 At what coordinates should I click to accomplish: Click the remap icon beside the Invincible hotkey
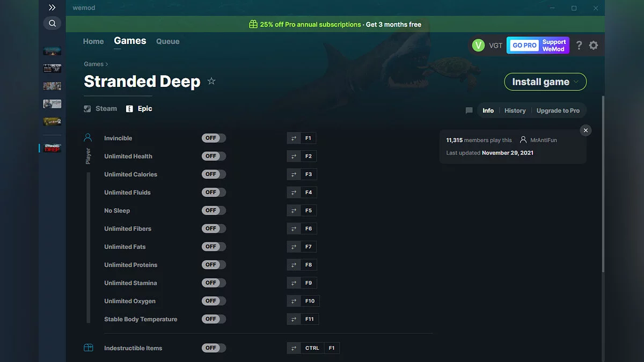click(294, 138)
